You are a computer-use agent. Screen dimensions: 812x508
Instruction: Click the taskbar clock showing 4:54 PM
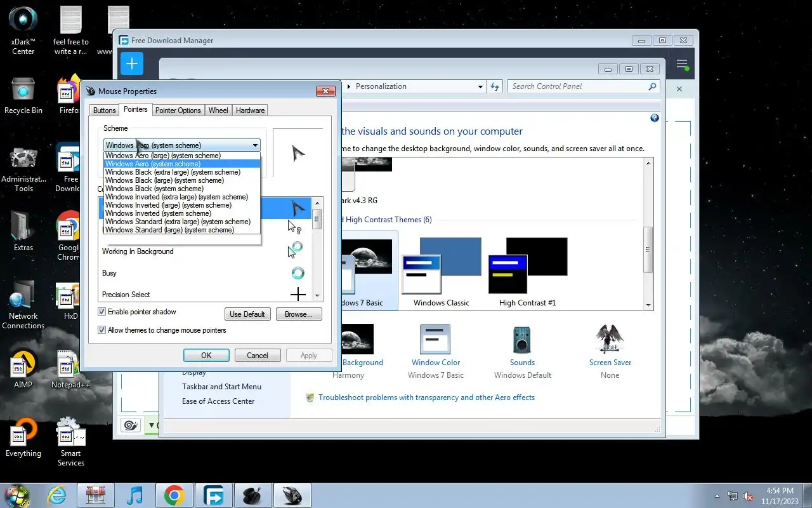[x=780, y=495]
